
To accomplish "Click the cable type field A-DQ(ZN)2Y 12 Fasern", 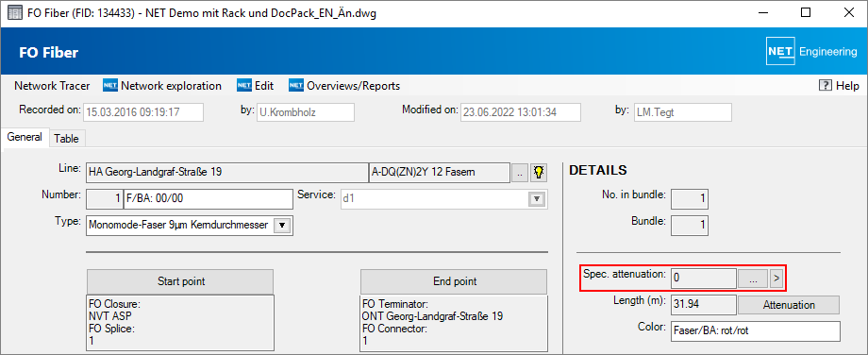I will 439,173.
